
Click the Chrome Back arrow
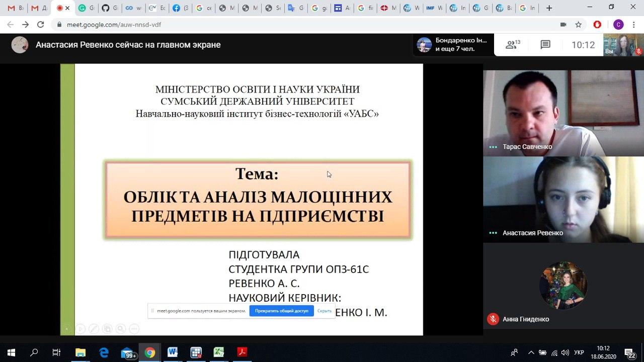point(11,24)
